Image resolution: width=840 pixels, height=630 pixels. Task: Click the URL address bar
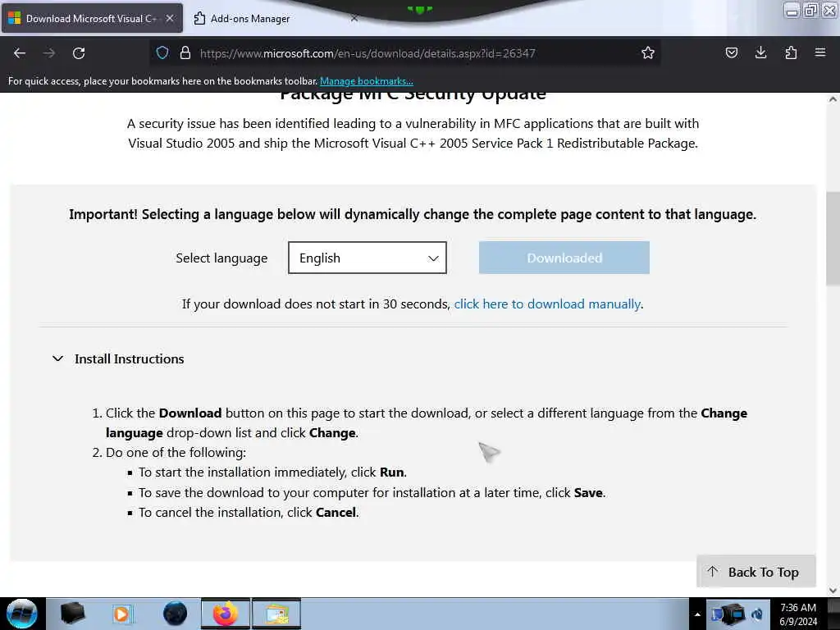click(404, 53)
